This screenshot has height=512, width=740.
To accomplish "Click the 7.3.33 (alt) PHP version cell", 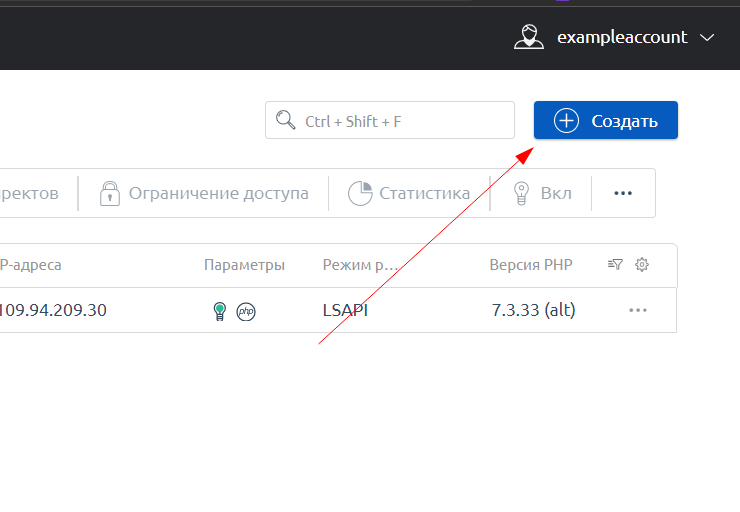I will 533,310.
